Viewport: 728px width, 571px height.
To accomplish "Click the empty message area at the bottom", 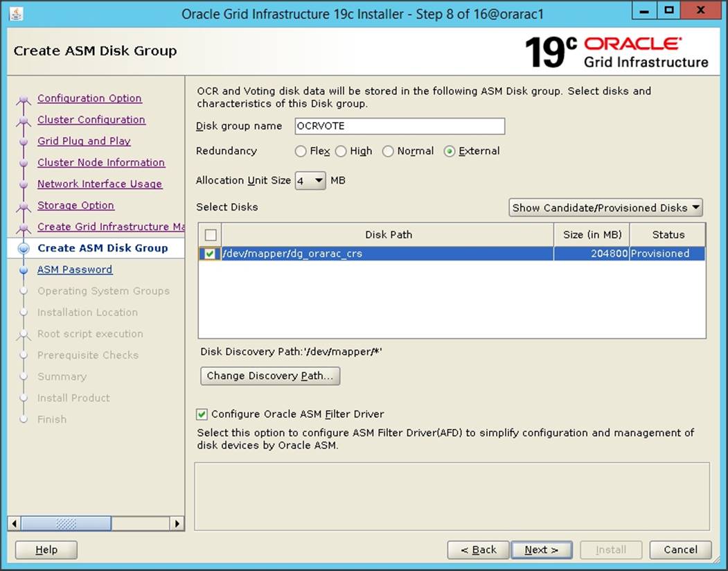I will click(x=452, y=496).
